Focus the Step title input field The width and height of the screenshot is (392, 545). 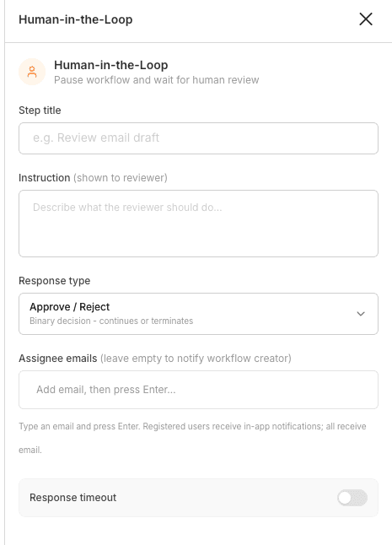(x=198, y=138)
